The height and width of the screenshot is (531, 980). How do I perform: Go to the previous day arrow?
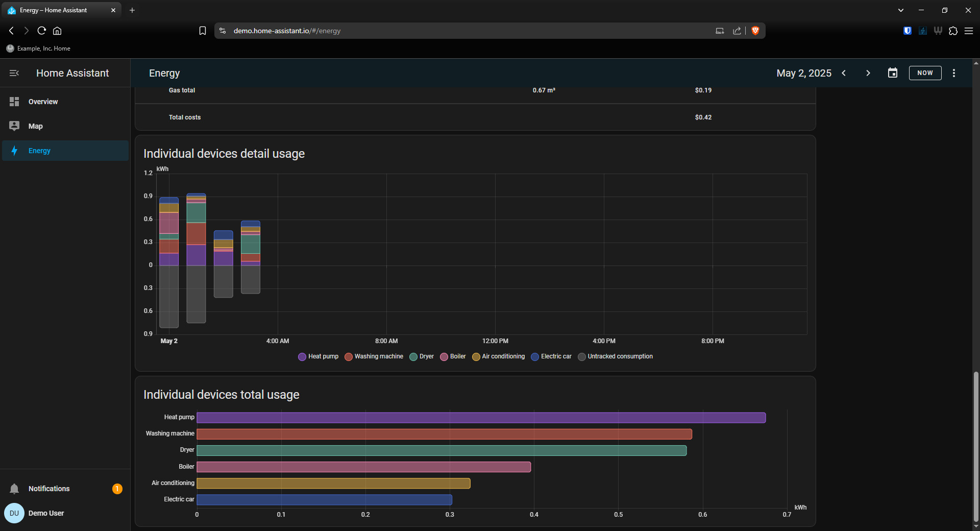844,73
